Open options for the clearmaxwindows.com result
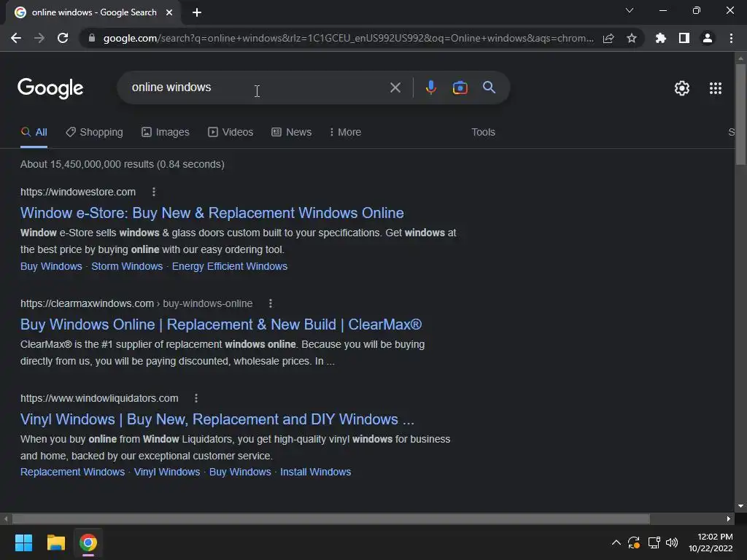The image size is (747, 560). click(x=270, y=303)
